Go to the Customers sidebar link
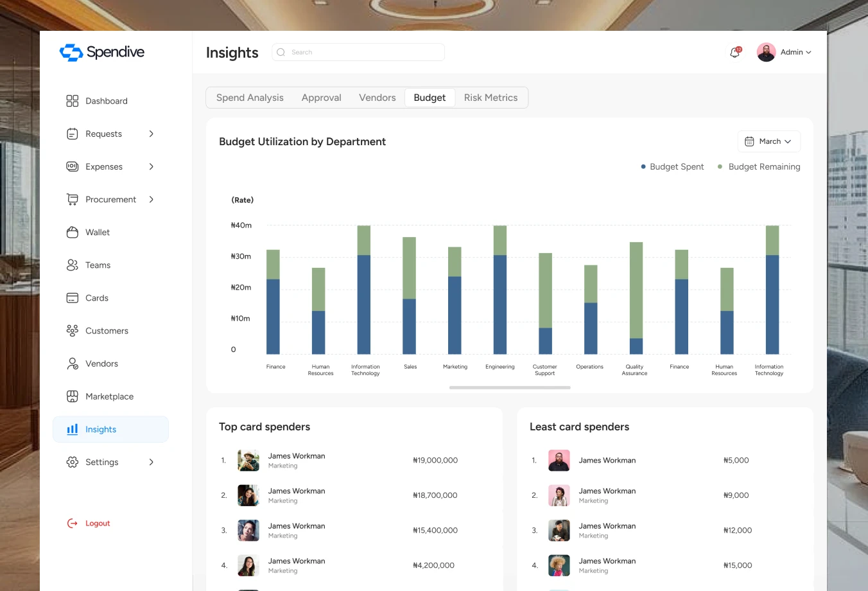868x591 pixels. click(107, 331)
